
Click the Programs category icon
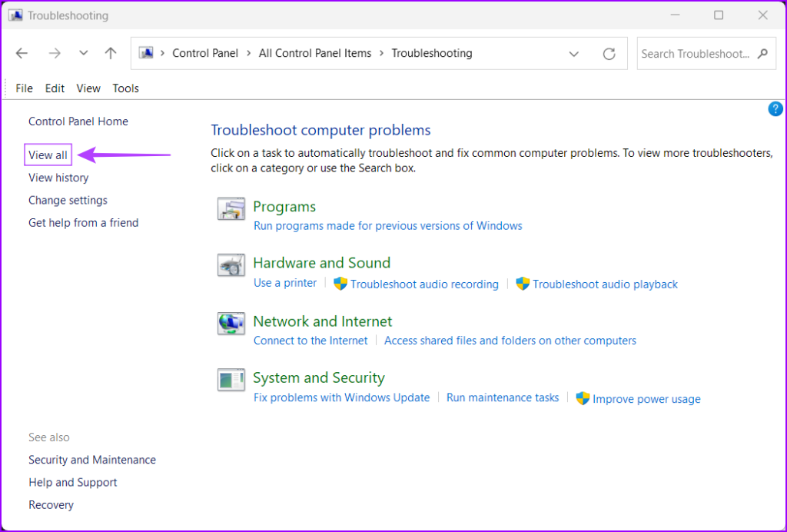[231, 209]
